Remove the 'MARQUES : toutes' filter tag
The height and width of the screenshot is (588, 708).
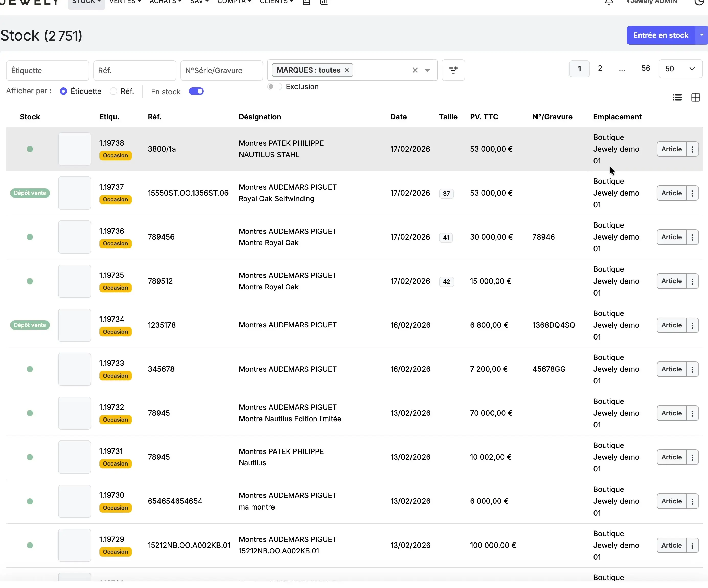point(347,70)
